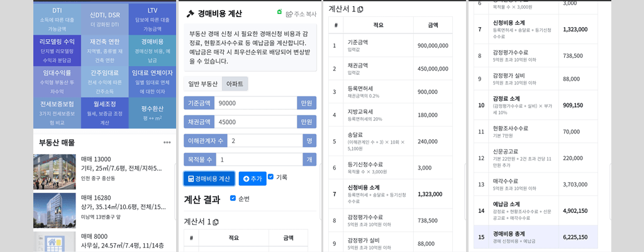
Task: Click the 인천 중구 중산동 location text
Action: [98, 178]
